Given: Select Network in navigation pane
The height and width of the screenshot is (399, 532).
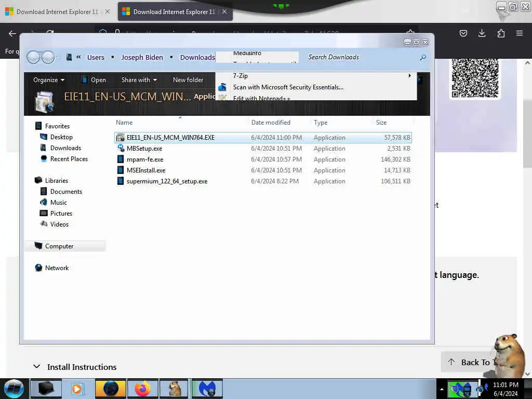Looking at the screenshot, I should click(57, 268).
